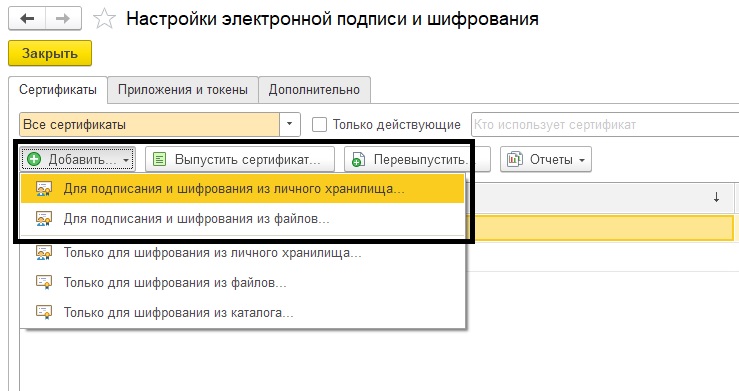Click Выпустить сертификат button

(x=240, y=159)
